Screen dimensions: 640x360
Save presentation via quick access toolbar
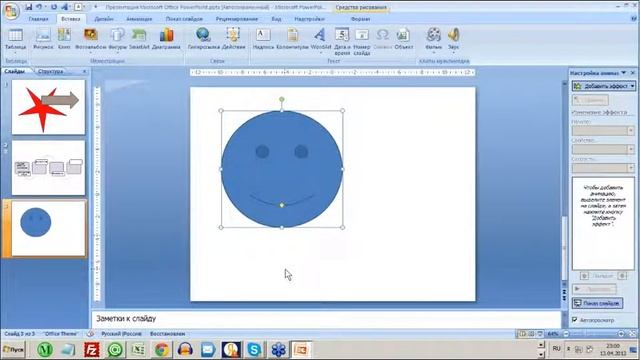tap(28, 7)
